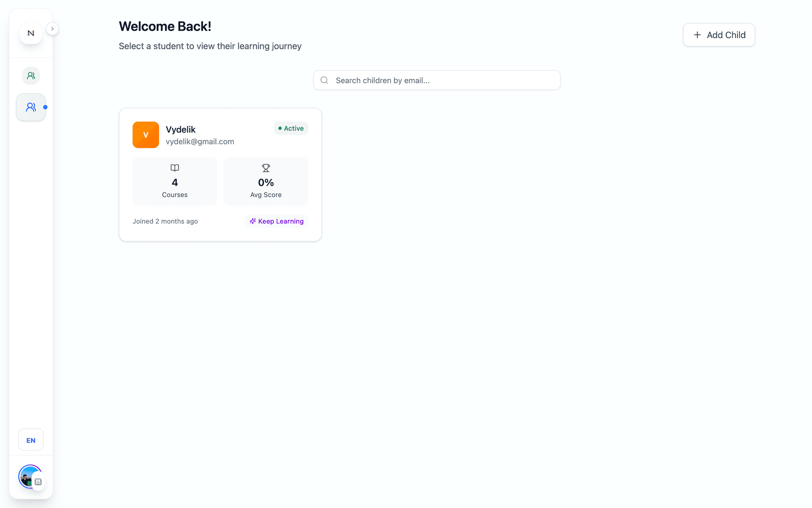The image size is (812, 508).
Task: Click the small badge icon on the avatar
Action: click(38, 482)
